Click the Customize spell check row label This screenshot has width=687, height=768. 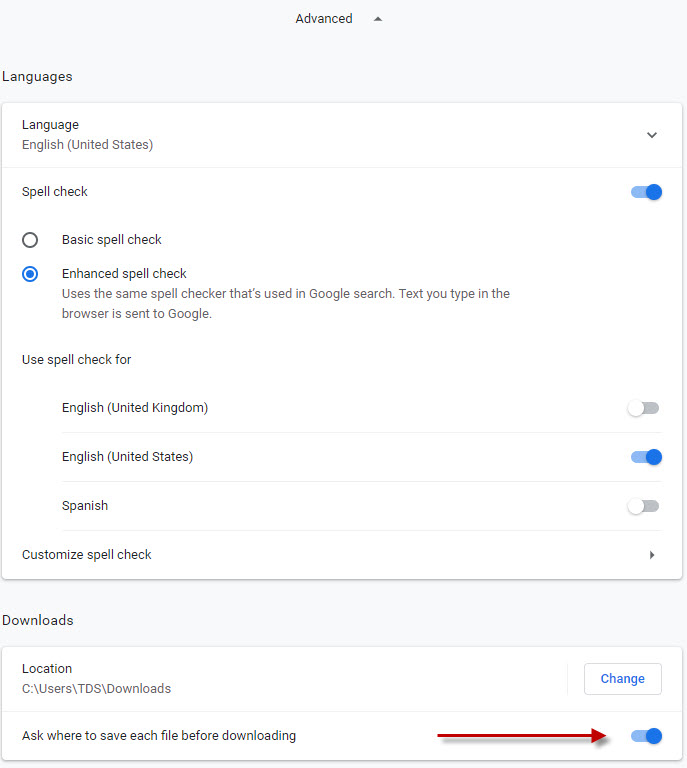click(x=87, y=555)
